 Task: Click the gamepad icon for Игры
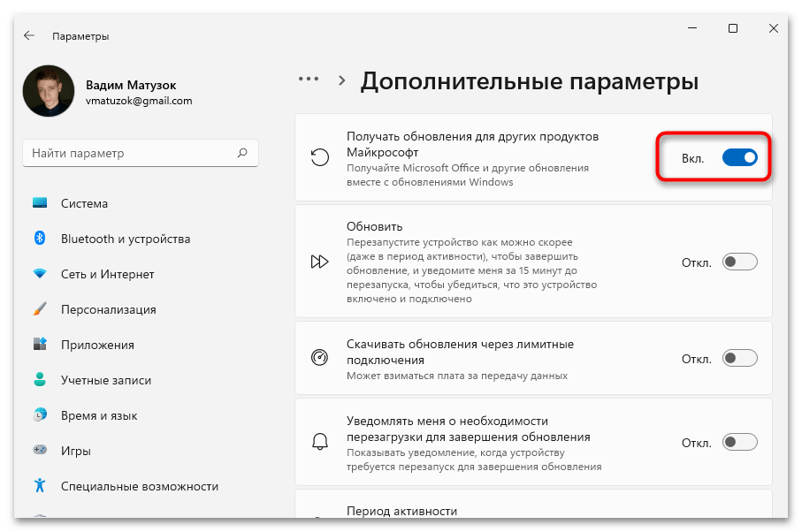coord(40,451)
